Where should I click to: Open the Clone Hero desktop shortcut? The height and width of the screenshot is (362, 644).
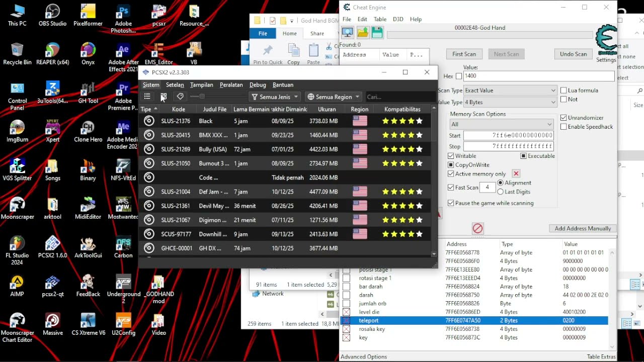coord(88,131)
